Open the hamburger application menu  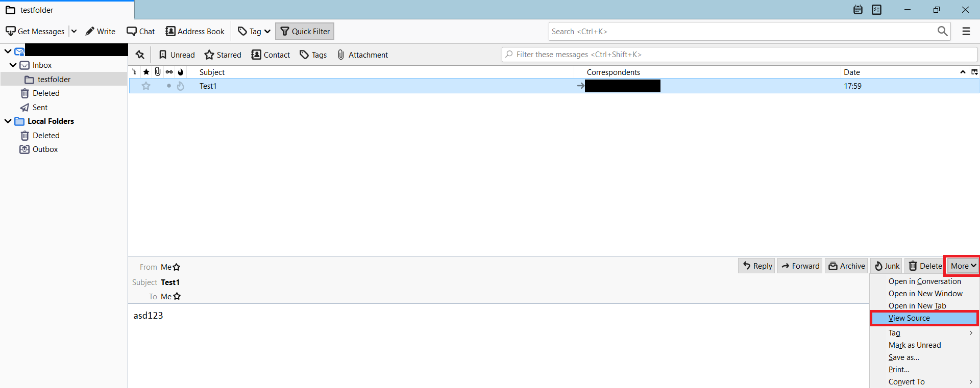[x=966, y=31]
